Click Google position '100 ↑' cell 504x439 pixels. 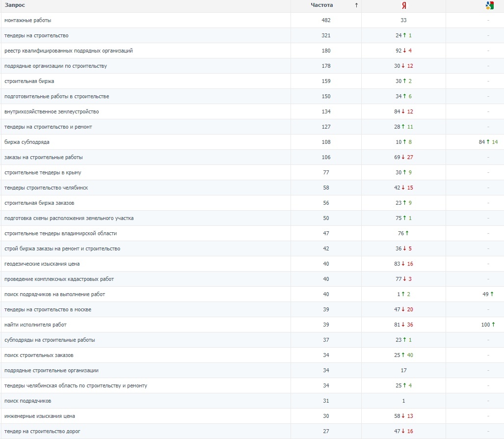click(x=488, y=325)
